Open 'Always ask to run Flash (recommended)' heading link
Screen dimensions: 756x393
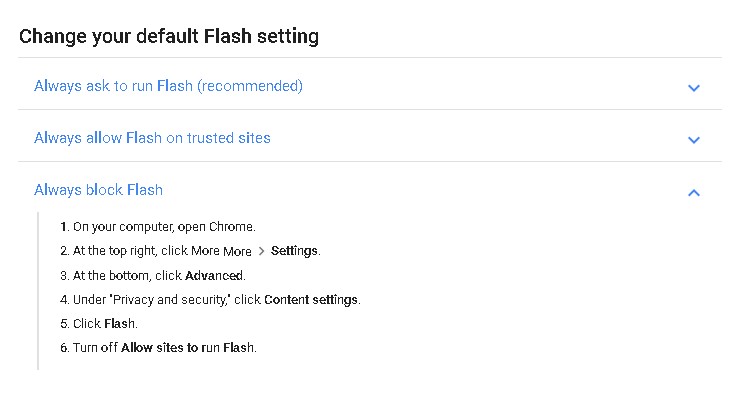[168, 86]
